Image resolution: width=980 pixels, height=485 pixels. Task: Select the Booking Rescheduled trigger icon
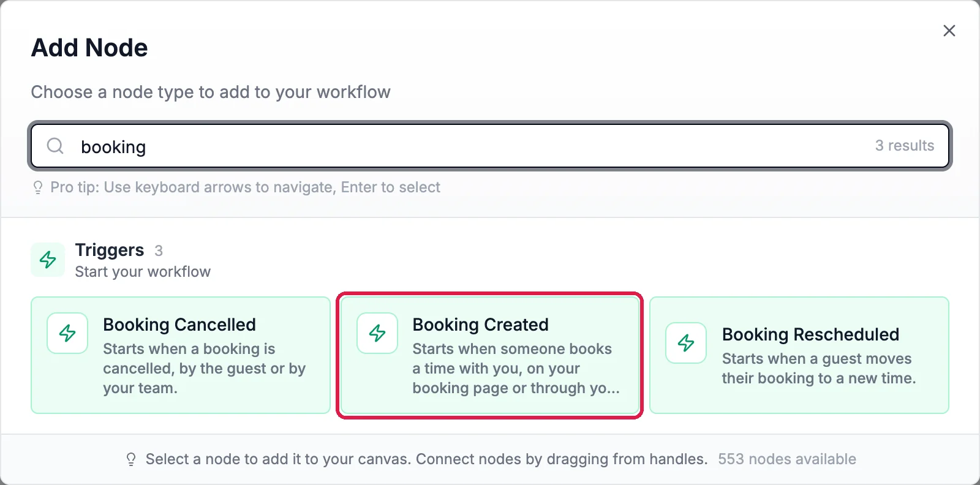coord(686,343)
